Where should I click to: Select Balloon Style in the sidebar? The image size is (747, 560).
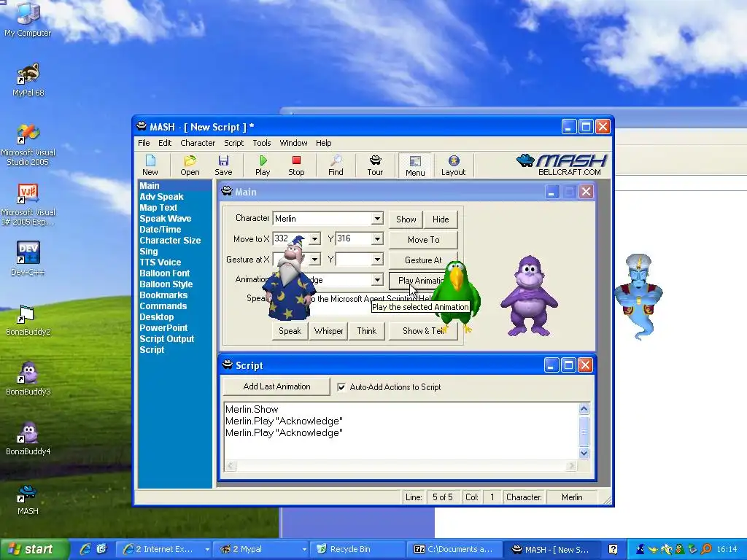click(166, 284)
